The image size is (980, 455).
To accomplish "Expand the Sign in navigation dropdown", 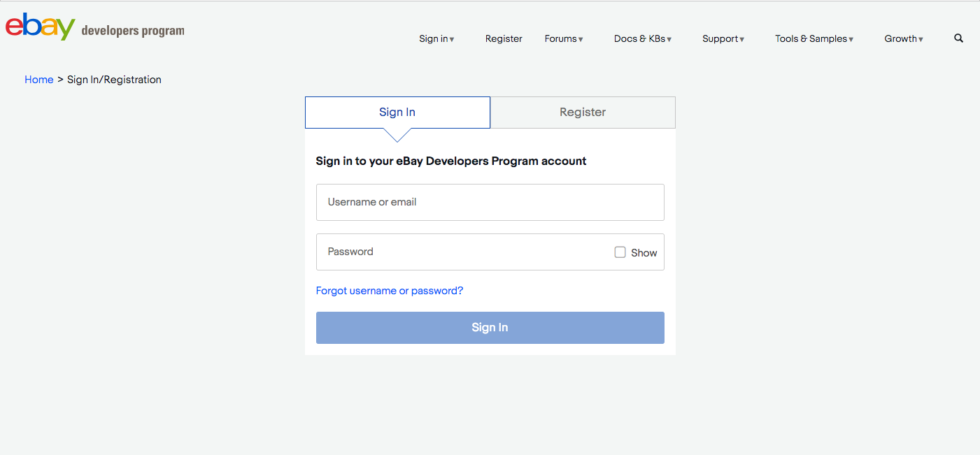I will click(436, 39).
